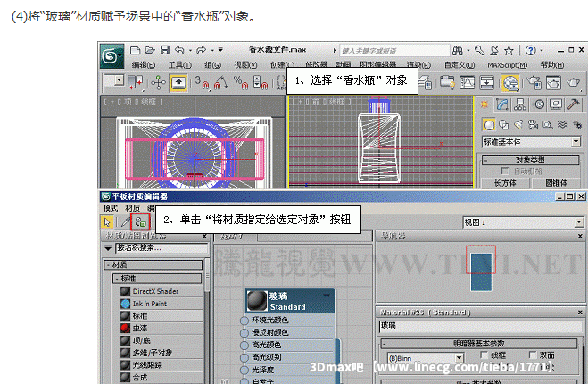The width and height of the screenshot is (588, 384).
Task: Collapse the 玻璃 Standard node
Action: [x=327, y=296]
